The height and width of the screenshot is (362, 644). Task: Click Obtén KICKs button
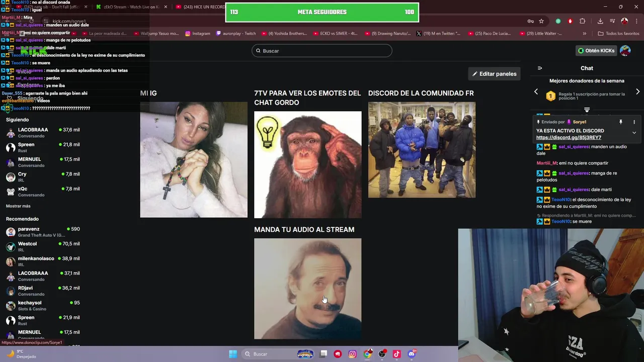pyautogui.click(x=596, y=51)
